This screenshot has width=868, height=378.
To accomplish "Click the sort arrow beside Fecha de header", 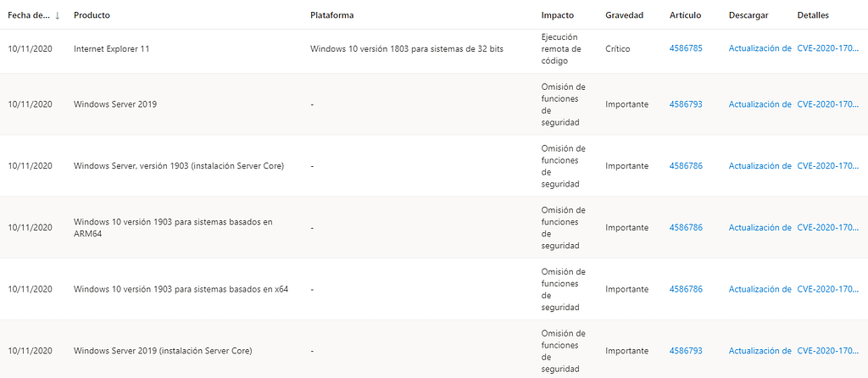I will pos(57,15).
